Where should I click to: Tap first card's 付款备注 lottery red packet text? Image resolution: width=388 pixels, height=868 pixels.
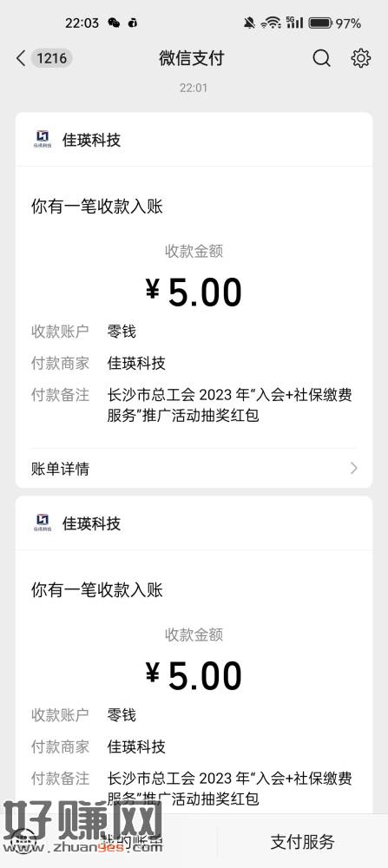pyautogui.click(x=230, y=404)
